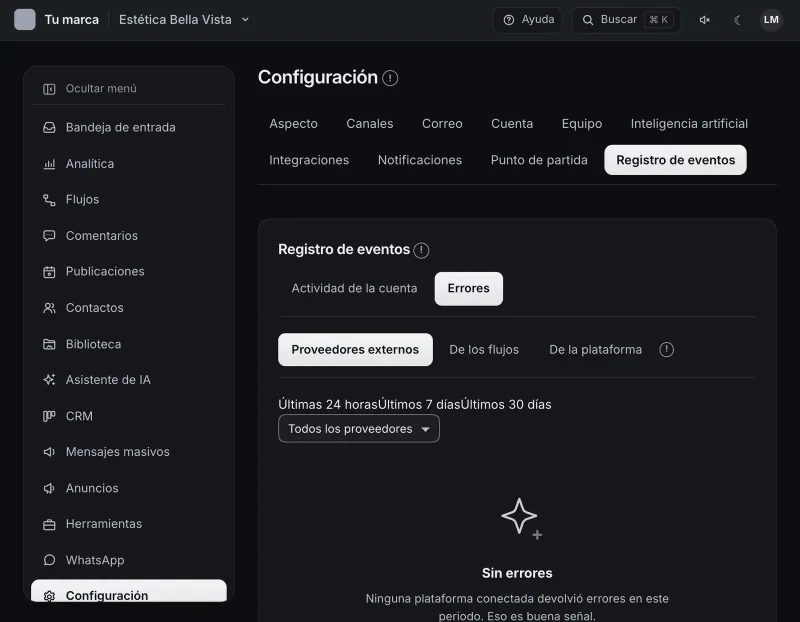Go to Mensajes masivos
The height and width of the screenshot is (622, 800).
[x=129, y=452]
